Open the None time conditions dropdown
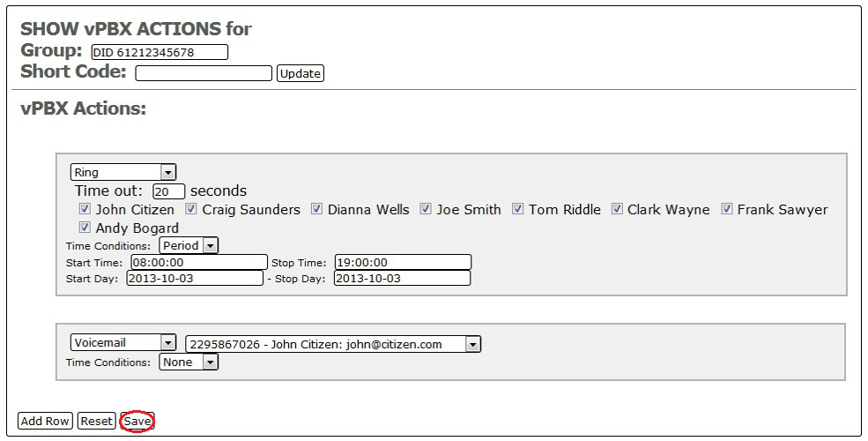Image resolution: width=868 pixels, height=441 pixels. (x=189, y=363)
